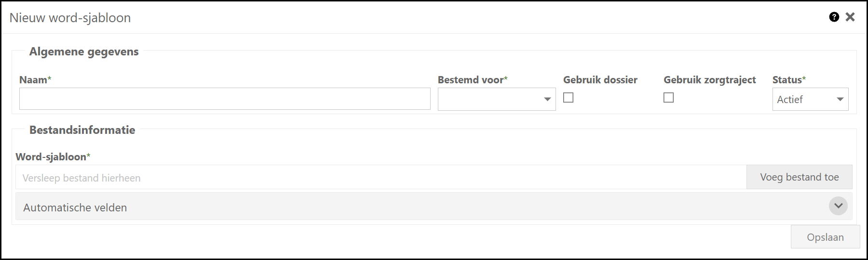Click the Opslaan button
The height and width of the screenshot is (260, 868).
(825, 237)
